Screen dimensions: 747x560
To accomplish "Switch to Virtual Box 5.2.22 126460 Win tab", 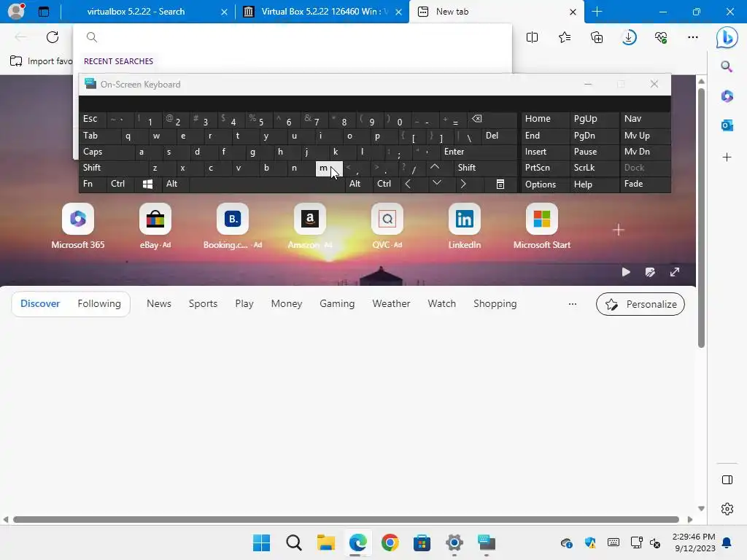I will pyautogui.click(x=322, y=12).
